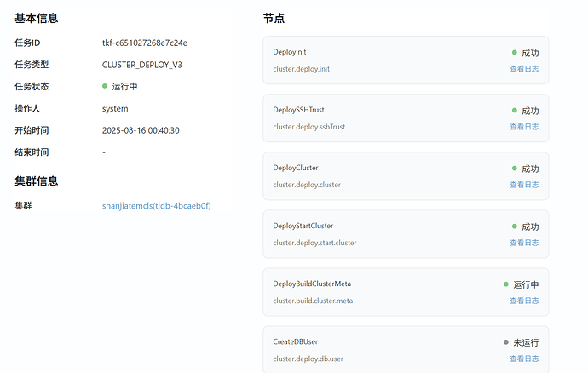Screen dimensions: 588x373
Task: View log for DeployBuildClusterMeta node
Action: coord(524,301)
